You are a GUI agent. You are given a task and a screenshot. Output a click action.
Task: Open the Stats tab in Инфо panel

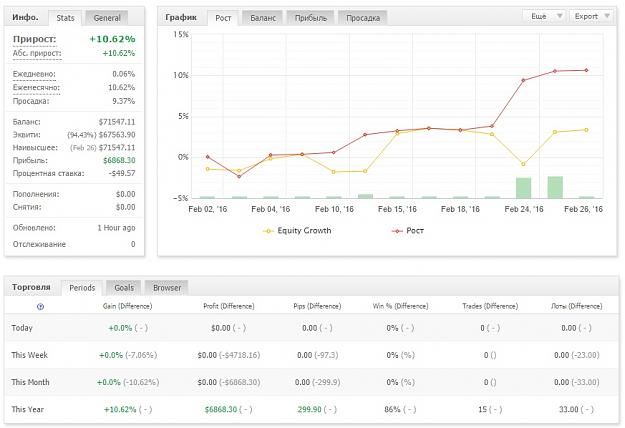coord(65,18)
